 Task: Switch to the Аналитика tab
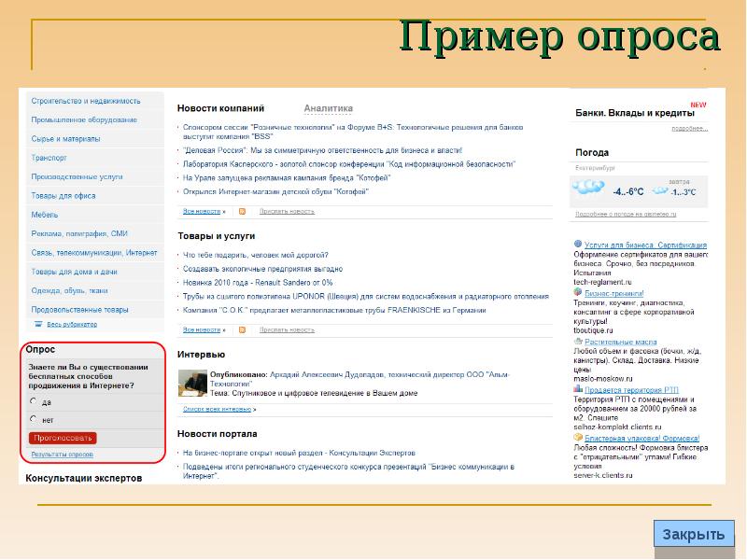tap(328, 108)
